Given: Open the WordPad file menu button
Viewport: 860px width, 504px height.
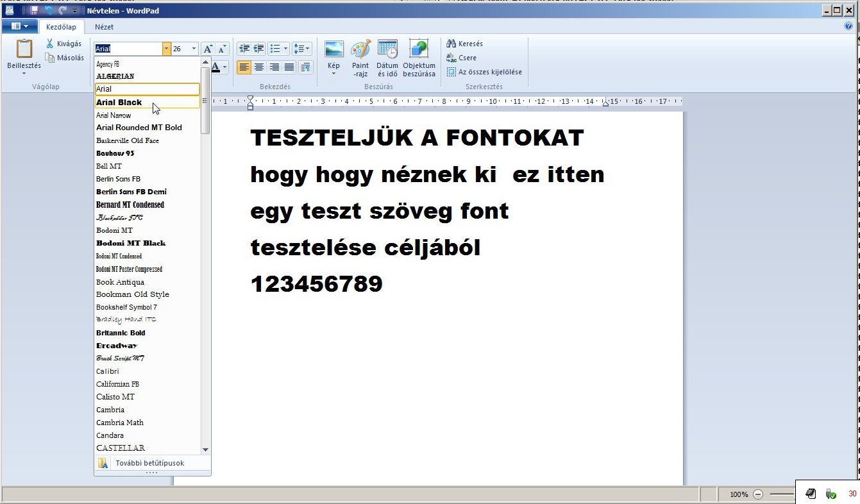Looking at the screenshot, I should click(19, 26).
